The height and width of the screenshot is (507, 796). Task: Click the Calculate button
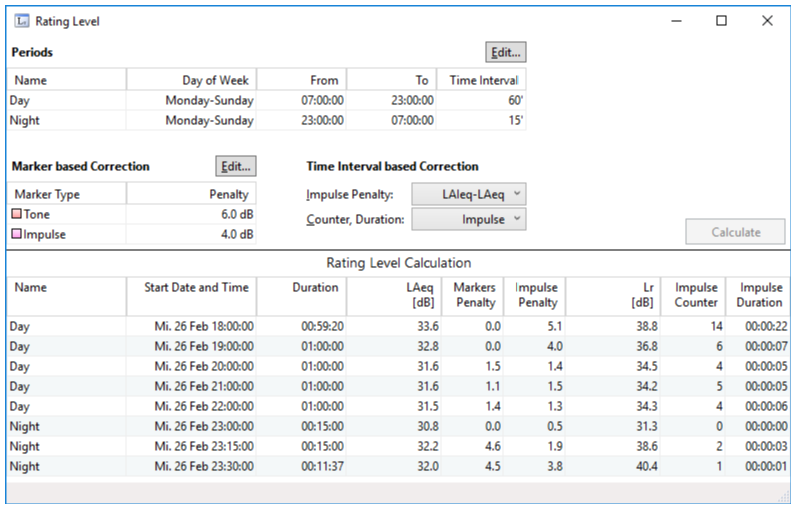click(x=735, y=232)
